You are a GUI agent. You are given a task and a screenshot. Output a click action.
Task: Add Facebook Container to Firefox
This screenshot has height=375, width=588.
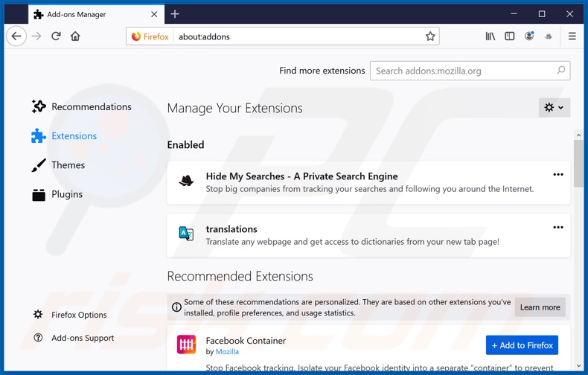pyautogui.click(x=522, y=345)
